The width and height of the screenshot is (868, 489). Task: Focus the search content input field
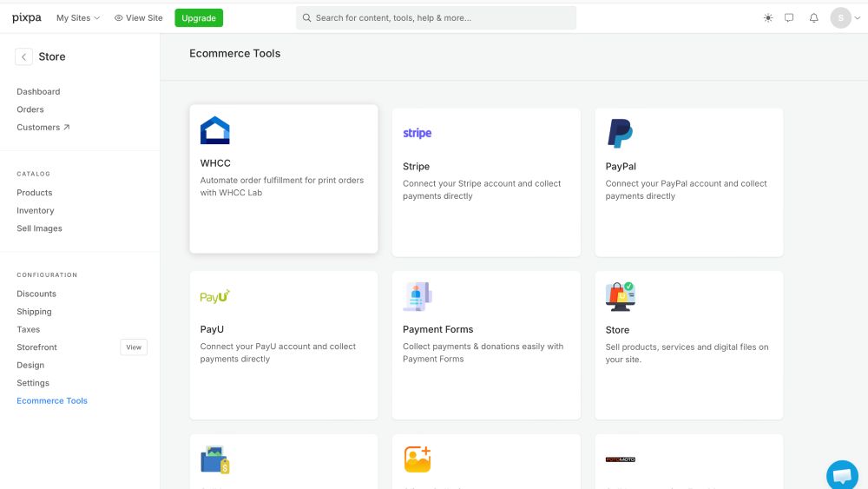pyautogui.click(x=437, y=17)
